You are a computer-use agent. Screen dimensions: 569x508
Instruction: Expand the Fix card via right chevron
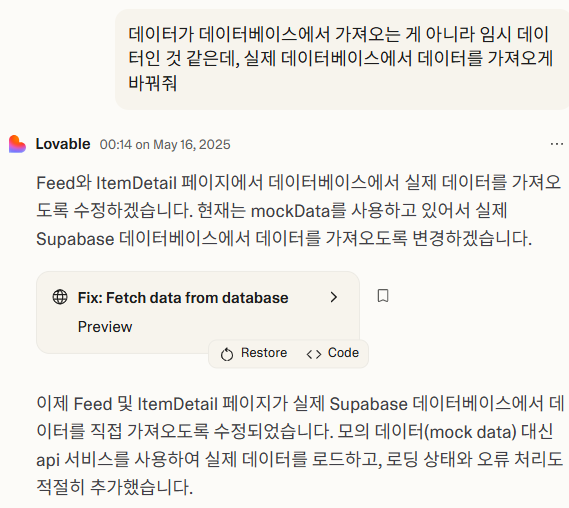334,297
